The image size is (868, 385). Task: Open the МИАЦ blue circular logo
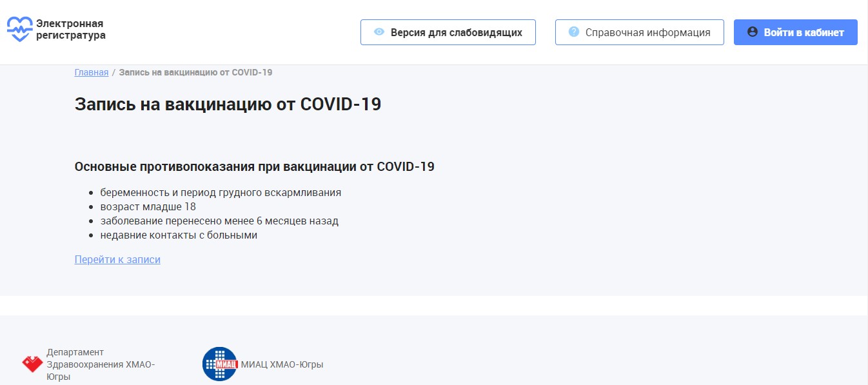(x=220, y=364)
